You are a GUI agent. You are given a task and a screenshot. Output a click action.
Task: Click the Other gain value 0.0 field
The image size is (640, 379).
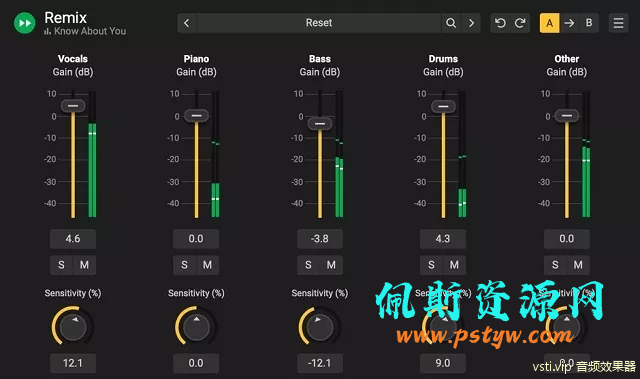[x=567, y=239]
